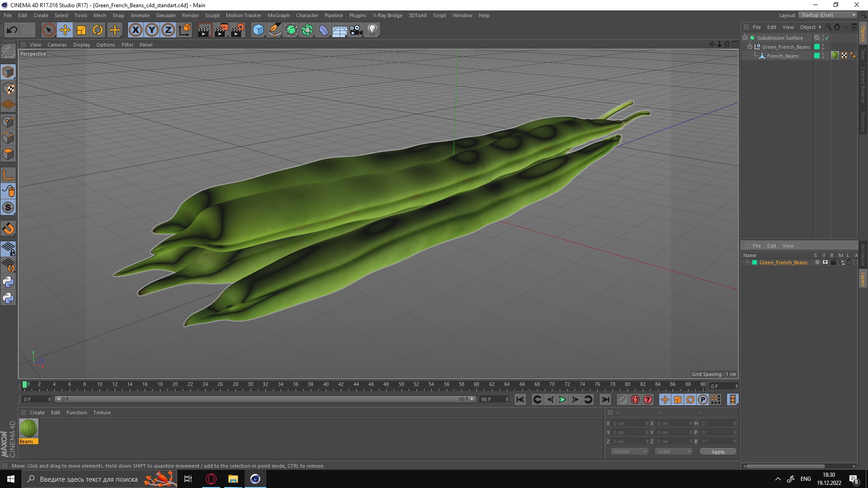This screenshot has height=488, width=868.
Task: Toggle Green_French_Beans layer solo dot
Action: [x=817, y=263]
